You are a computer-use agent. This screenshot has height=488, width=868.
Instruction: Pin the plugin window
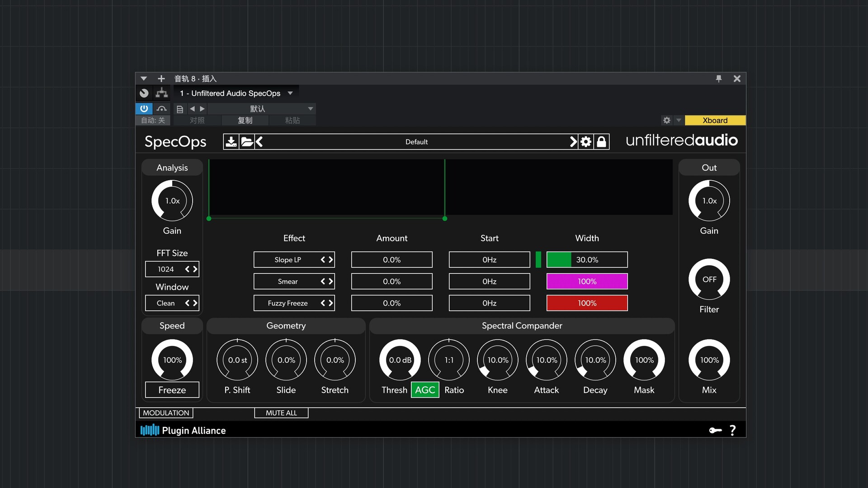[719, 79]
